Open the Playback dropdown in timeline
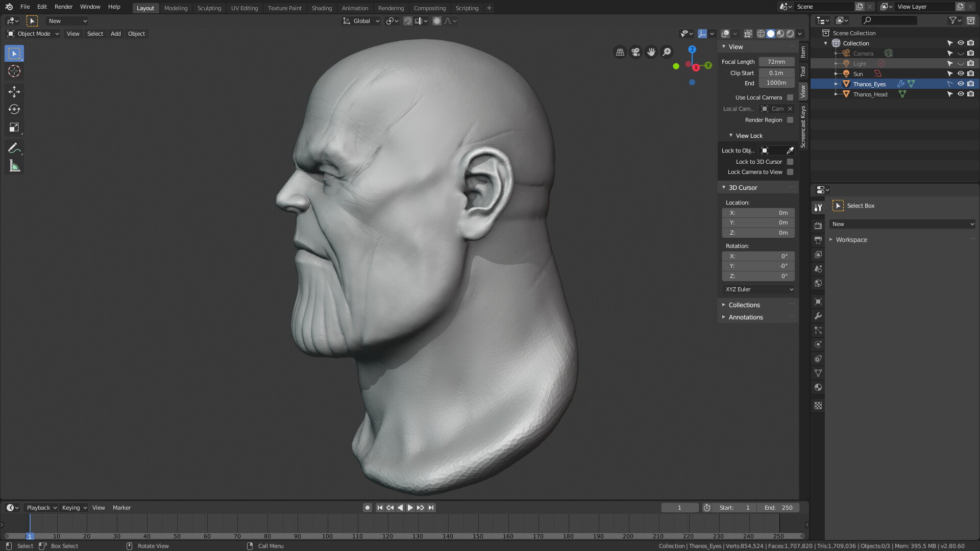This screenshot has width=980, height=551. pos(41,508)
